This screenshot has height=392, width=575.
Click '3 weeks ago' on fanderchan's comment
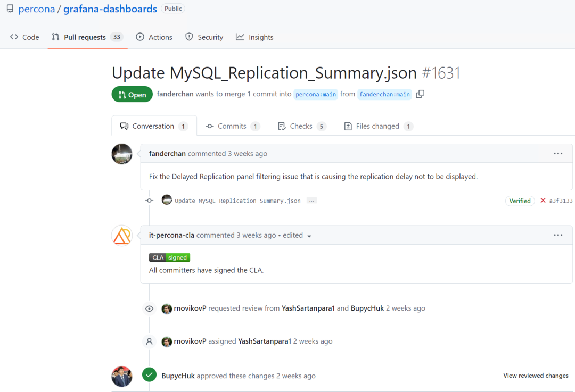coord(248,154)
